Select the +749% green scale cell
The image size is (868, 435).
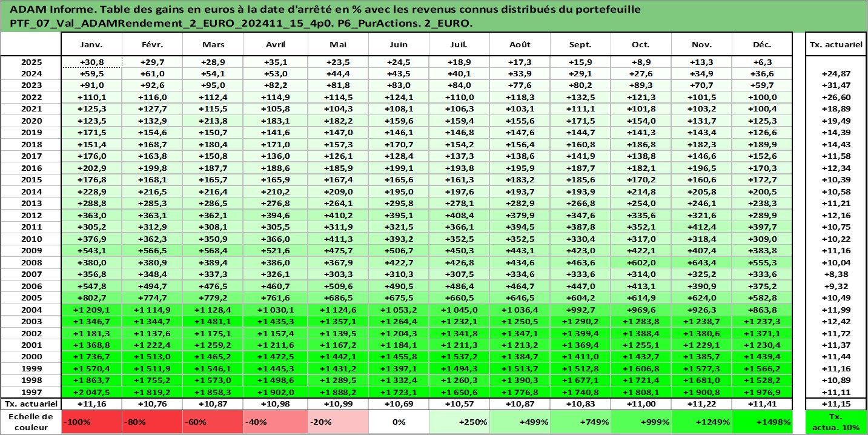[x=580, y=422]
